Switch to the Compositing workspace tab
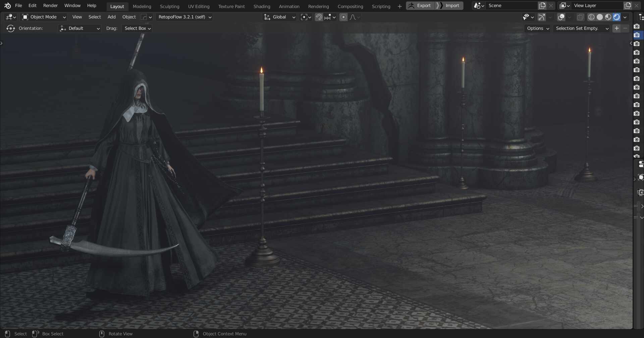This screenshot has width=644, height=338. click(350, 6)
